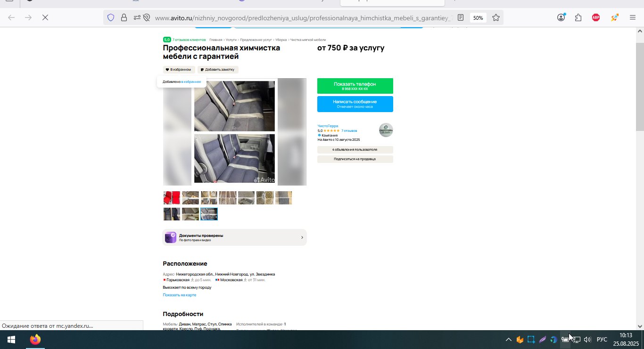Image resolution: width=644 pixels, height=349 pixels.
Task: Click 'Показать на карте' link
Action: (x=180, y=295)
